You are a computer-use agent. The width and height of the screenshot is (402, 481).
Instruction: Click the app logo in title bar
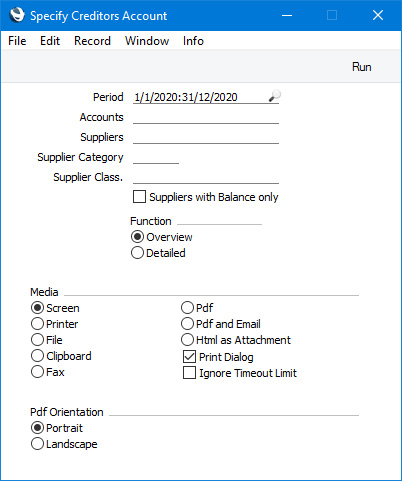[x=17, y=15]
